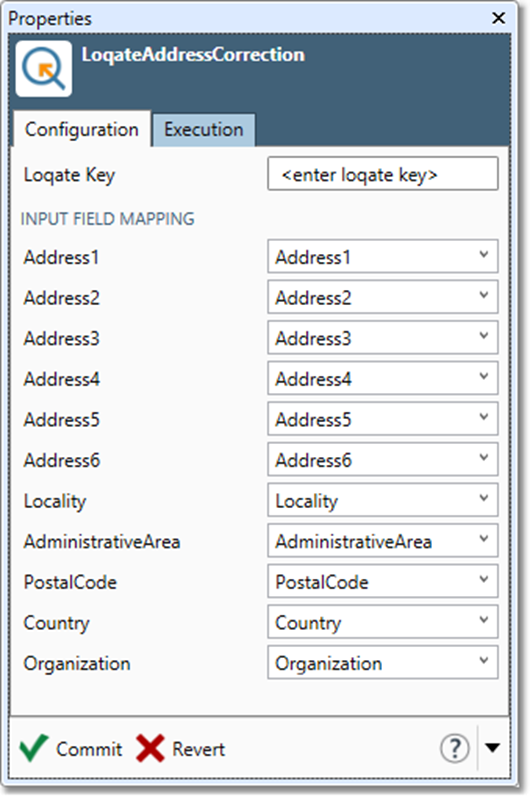Expand the options arrow beside help
530x798 pixels.
(492, 748)
